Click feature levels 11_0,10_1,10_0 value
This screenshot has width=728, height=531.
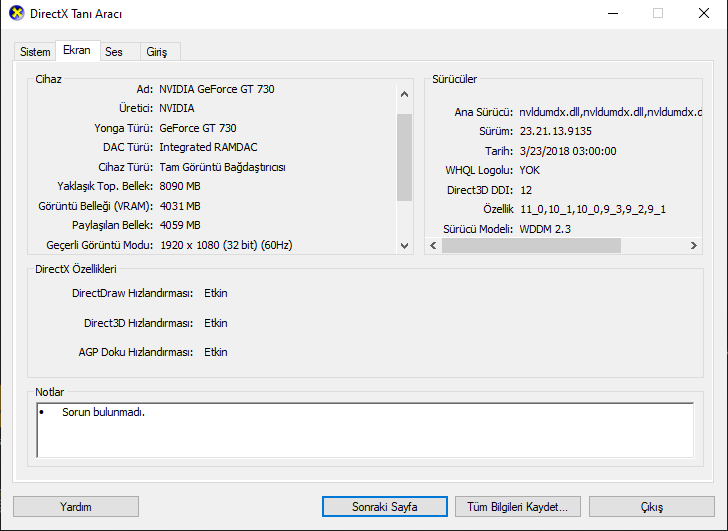(593, 209)
